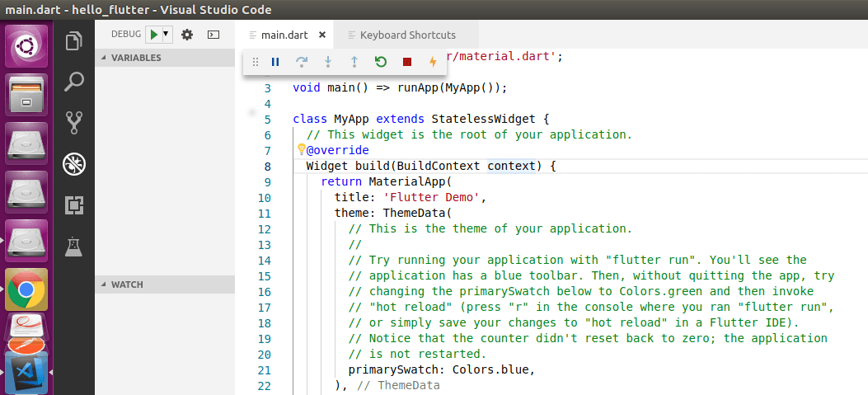Close the main.dart tab
The height and width of the screenshot is (395, 868).
pyautogui.click(x=321, y=35)
